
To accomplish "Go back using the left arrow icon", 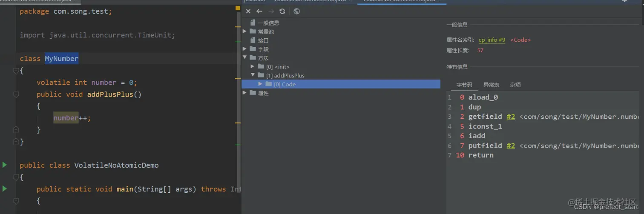I will pos(259,11).
